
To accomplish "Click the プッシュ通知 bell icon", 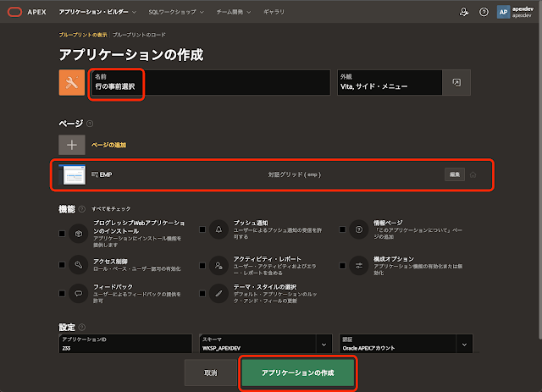I will click(218, 229).
